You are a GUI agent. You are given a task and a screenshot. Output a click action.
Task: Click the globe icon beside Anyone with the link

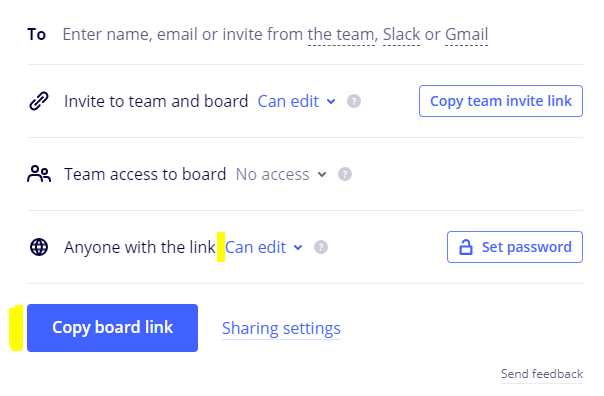click(39, 247)
